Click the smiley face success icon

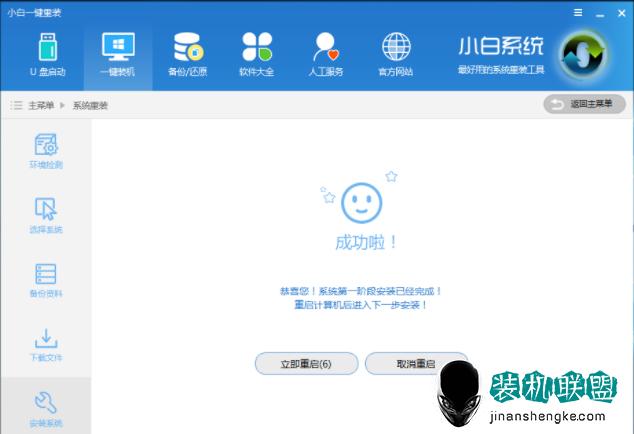(361, 203)
